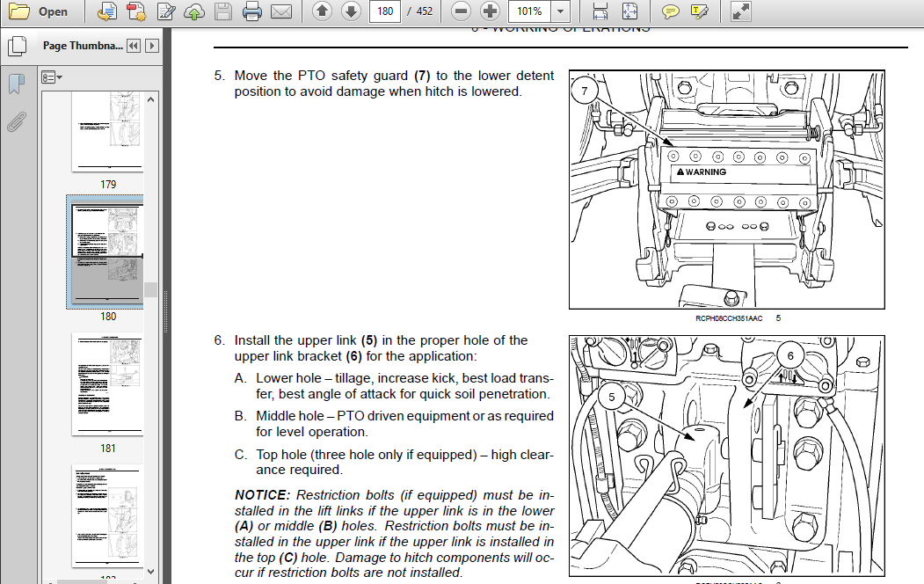The image size is (924, 584).
Task: Open the Page Thumbnails panel icon
Action: tap(17, 46)
